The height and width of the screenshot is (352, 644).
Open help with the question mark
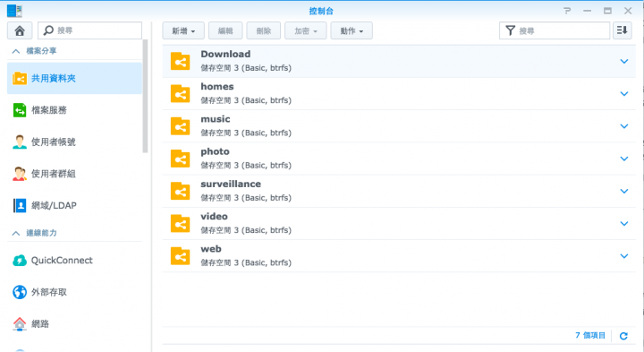[x=567, y=11]
